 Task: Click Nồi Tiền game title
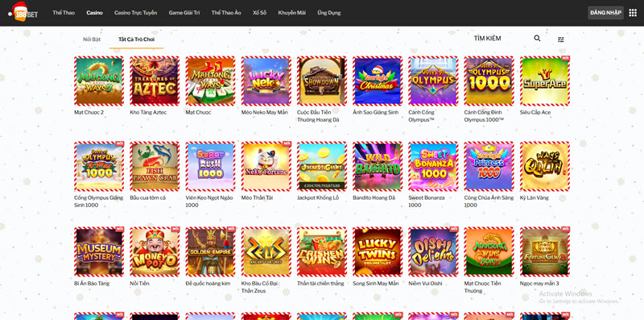pos(139,284)
